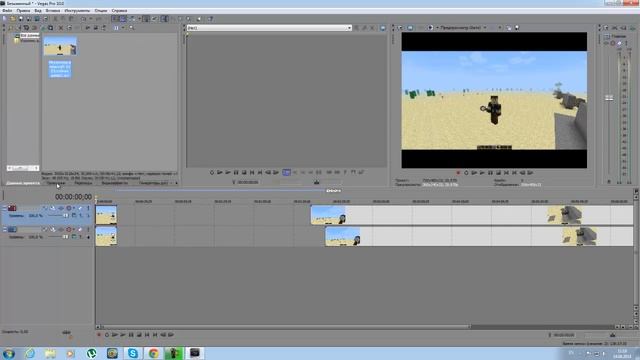Click the preview on external monitor icon
This screenshot has height=360, width=640.
(x=410, y=28)
